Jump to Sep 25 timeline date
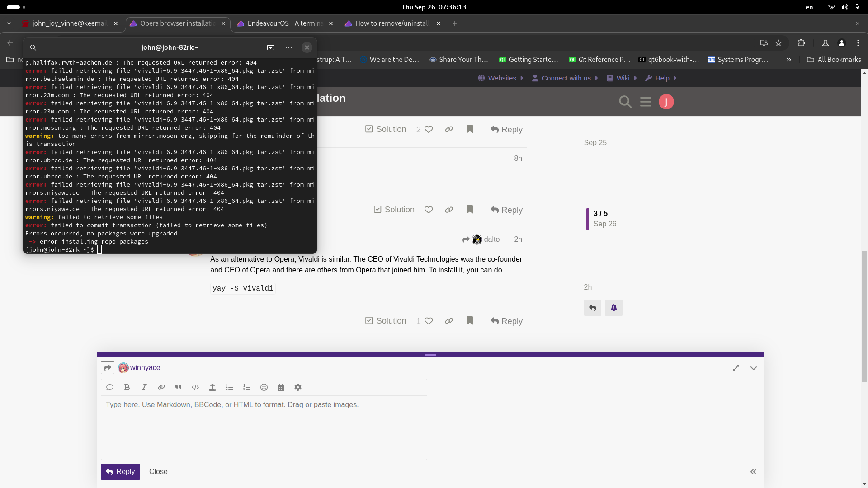The width and height of the screenshot is (868, 488). (x=595, y=143)
